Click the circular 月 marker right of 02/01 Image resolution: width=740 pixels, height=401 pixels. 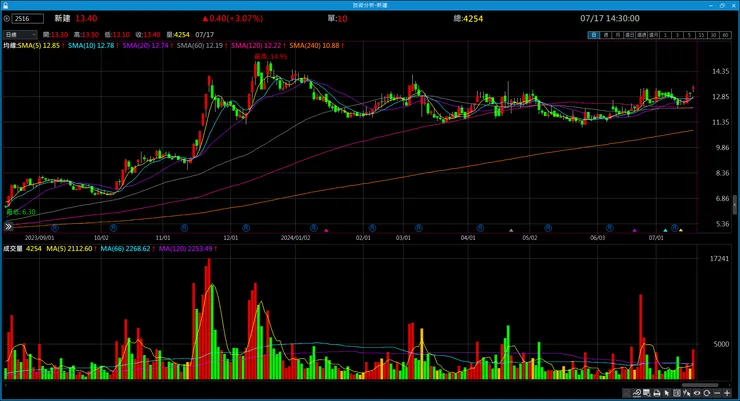click(372, 228)
